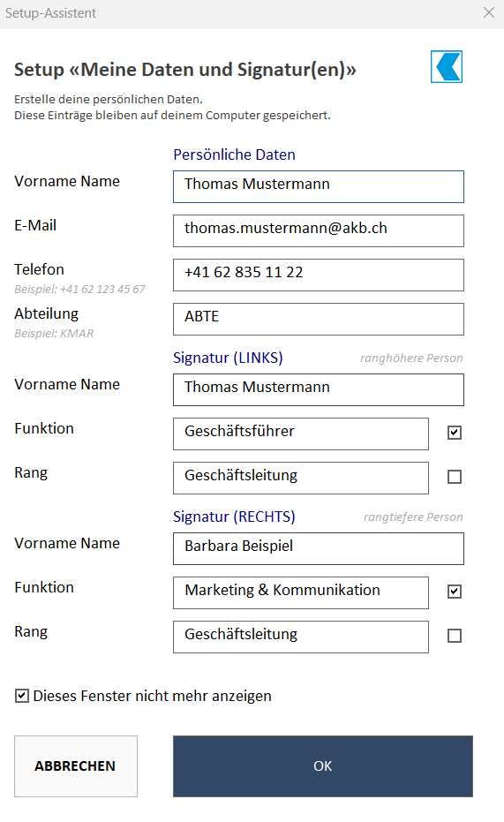Edit the Marketing & Kommunikation field

(301, 592)
